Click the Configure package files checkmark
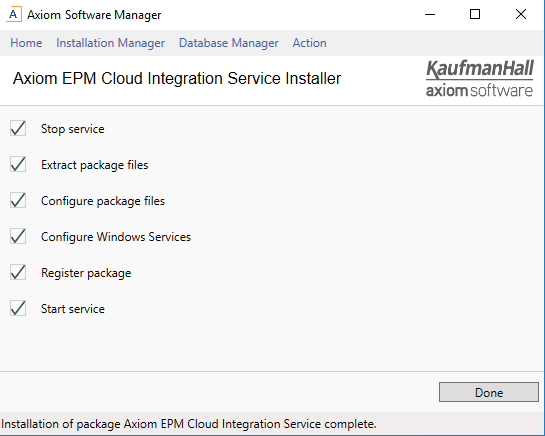 [18, 200]
